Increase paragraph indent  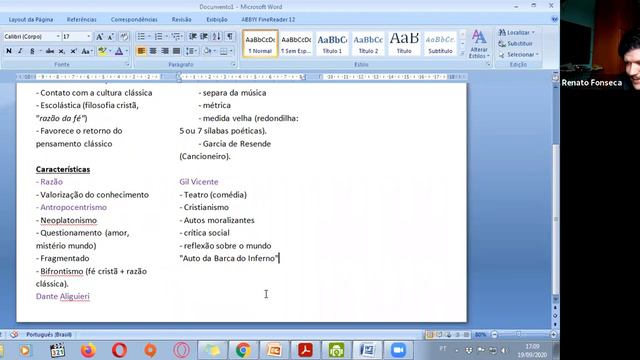pos(204,36)
